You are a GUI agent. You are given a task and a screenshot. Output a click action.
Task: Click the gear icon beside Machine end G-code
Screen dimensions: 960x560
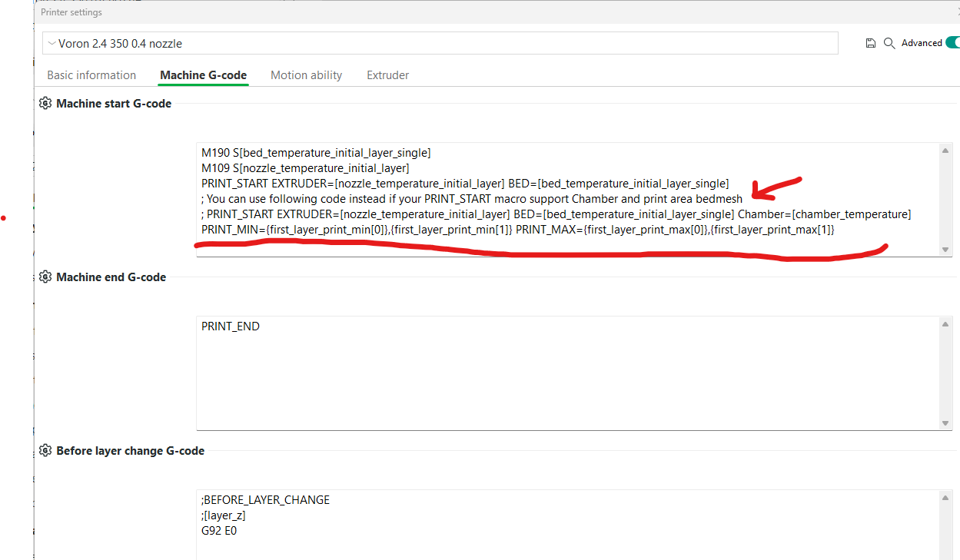pos(45,277)
